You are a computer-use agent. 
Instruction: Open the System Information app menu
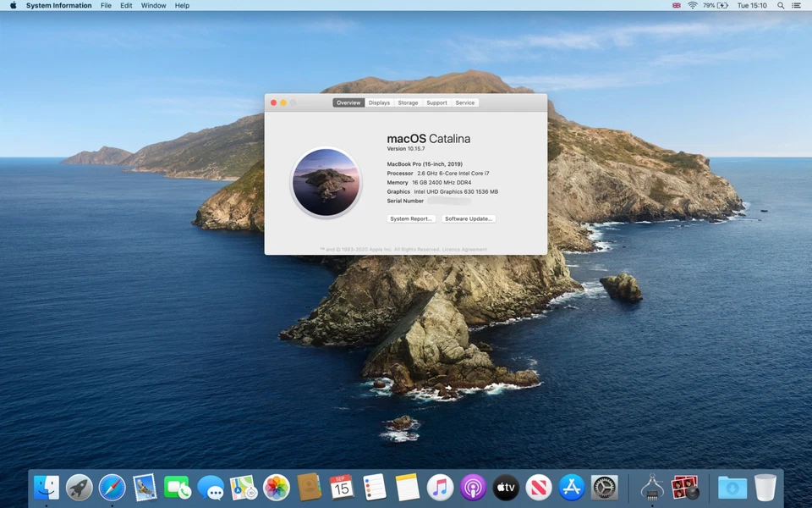coord(58,5)
